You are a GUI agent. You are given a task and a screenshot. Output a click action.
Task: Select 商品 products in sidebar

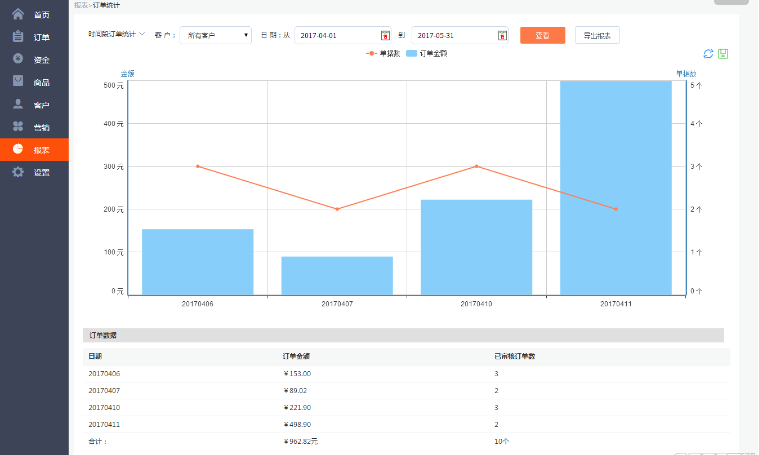(34, 82)
